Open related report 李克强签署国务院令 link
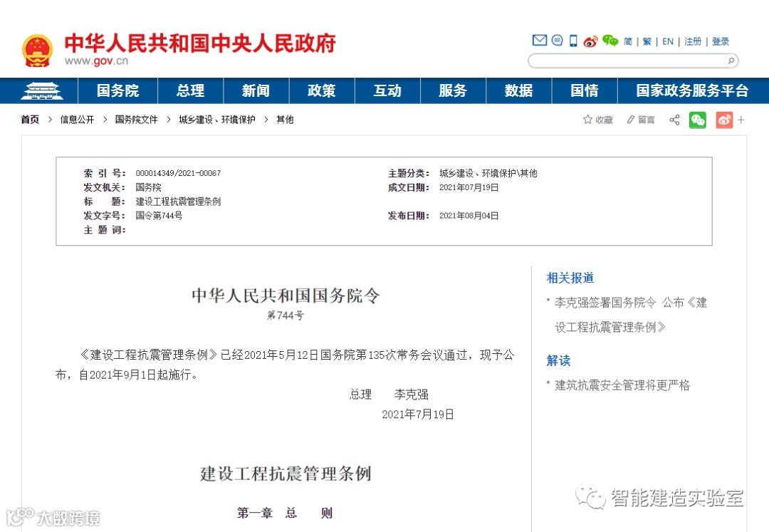 (x=631, y=315)
